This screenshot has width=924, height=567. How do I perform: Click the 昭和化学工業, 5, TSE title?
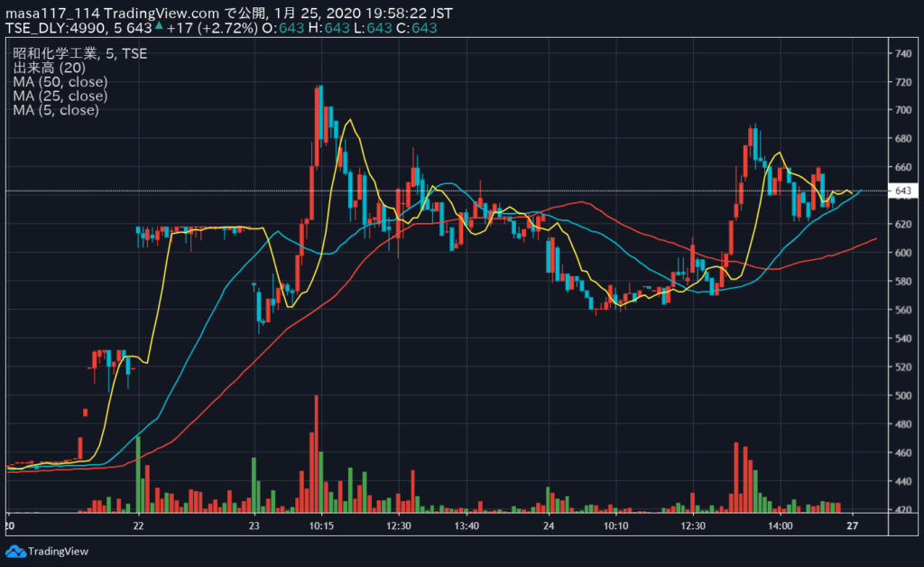(x=80, y=53)
